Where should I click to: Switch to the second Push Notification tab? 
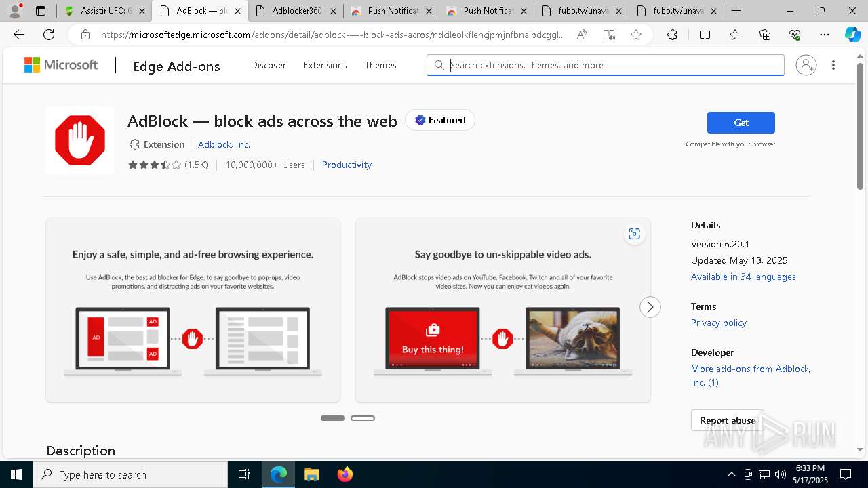click(x=486, y=11)
